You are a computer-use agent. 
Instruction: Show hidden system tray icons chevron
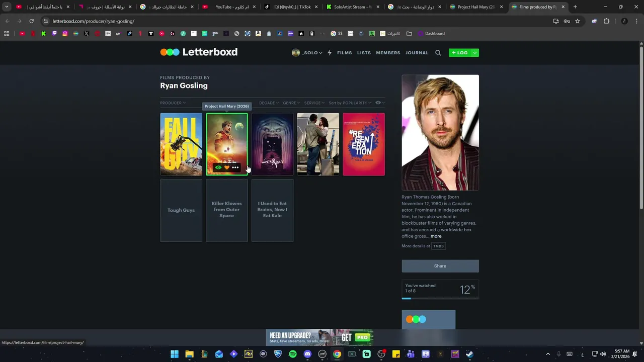coord(548,354)
